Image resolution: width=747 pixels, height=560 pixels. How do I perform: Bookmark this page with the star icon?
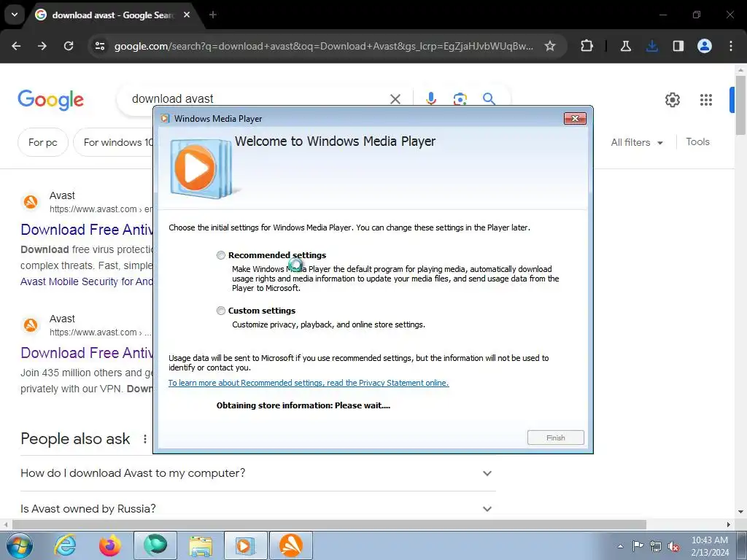550,46
